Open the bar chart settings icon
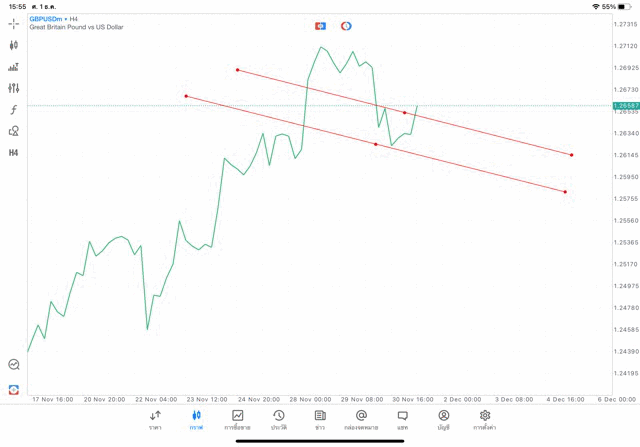 pyautogui.click(x=13, y=67)
